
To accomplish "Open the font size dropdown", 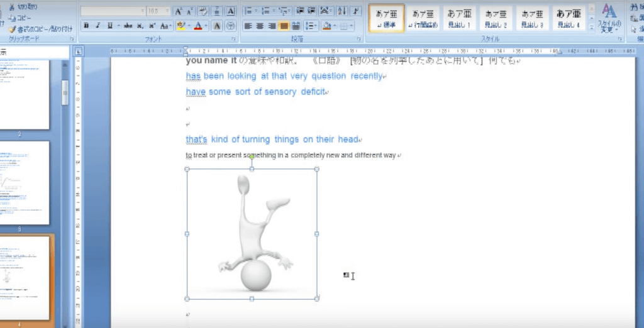I will [x=167, y=11].
